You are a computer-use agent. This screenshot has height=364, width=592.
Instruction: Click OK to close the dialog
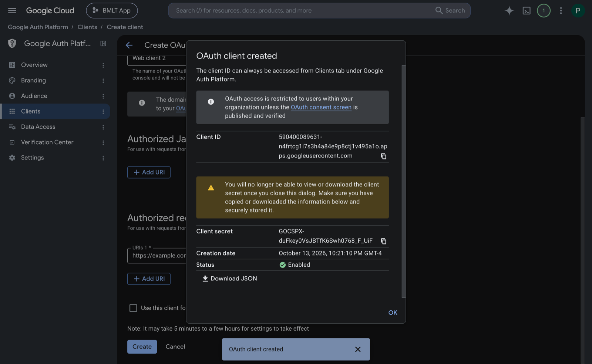(x=393, y=313)
